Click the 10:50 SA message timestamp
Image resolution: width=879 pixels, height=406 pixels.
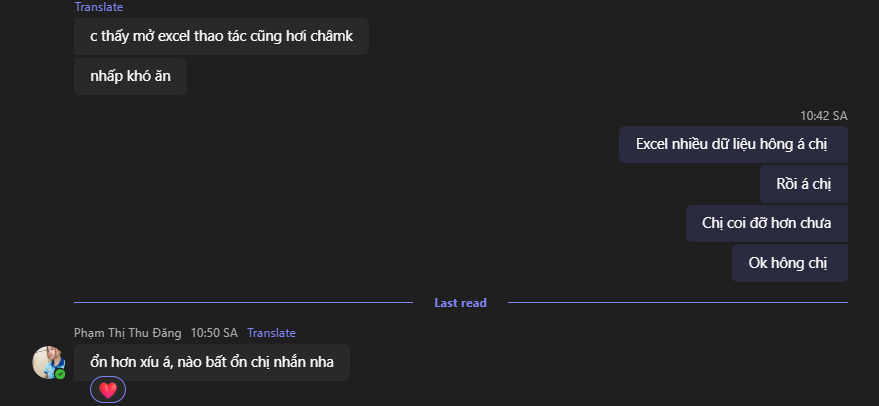pos(214,333)
